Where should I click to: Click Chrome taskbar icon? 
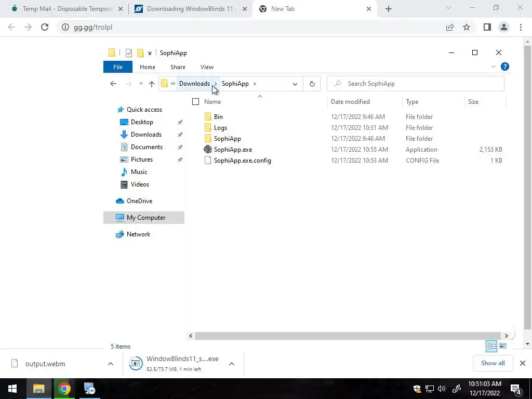tap(64, 389)
